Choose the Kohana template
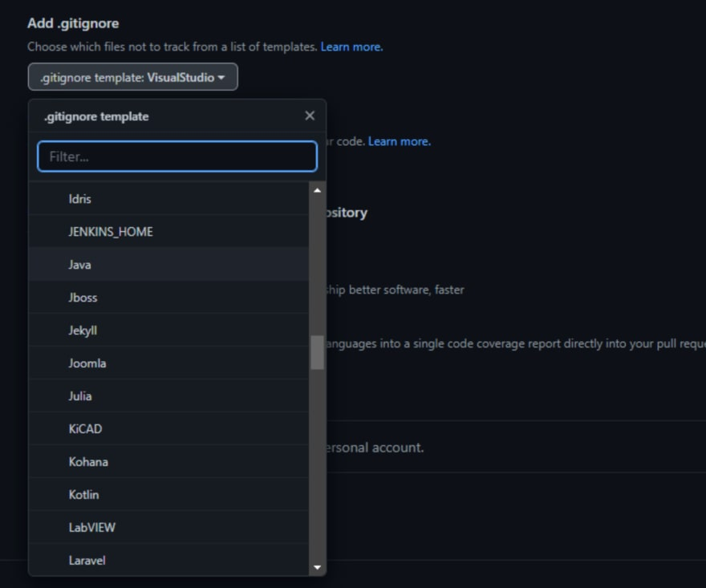Image resolution: width=706 pixels, height=588 pixels. [x=168, y=461]
